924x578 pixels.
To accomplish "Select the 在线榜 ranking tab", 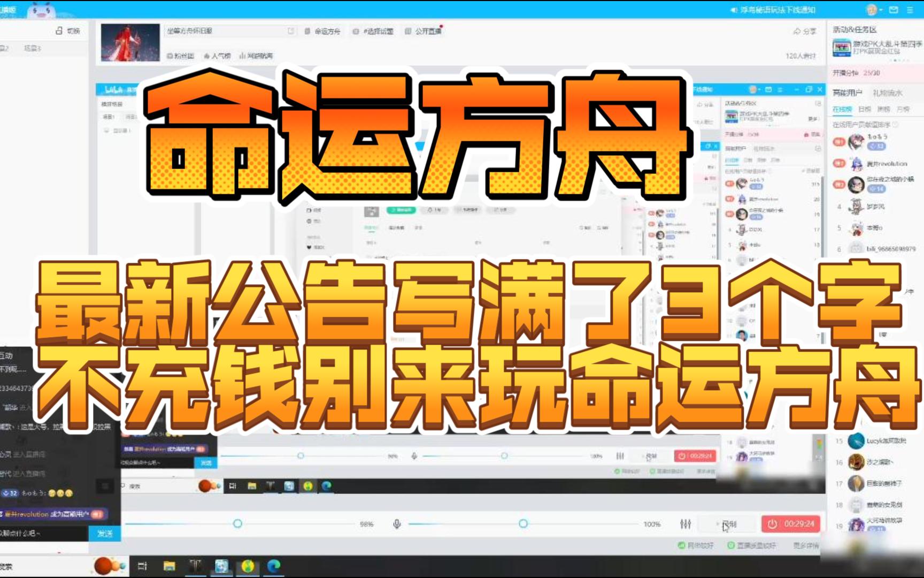I will pyautogui.click(x=842, y=109).
